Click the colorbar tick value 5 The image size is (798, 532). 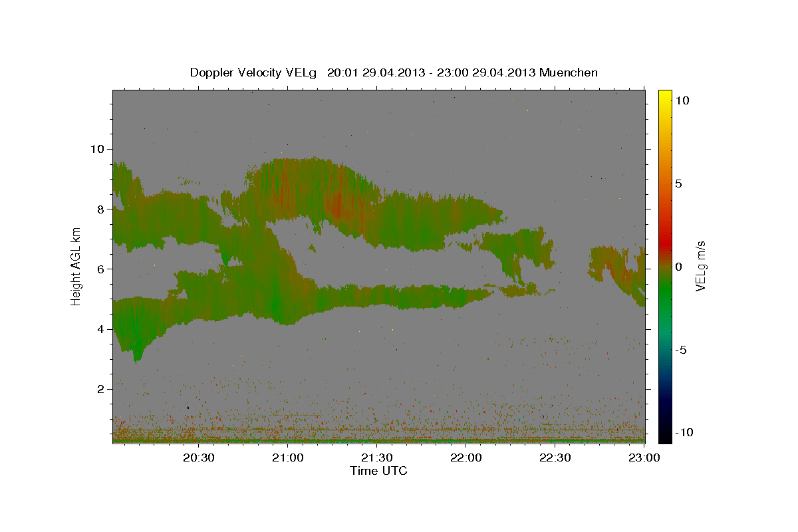tap(679, 184)
